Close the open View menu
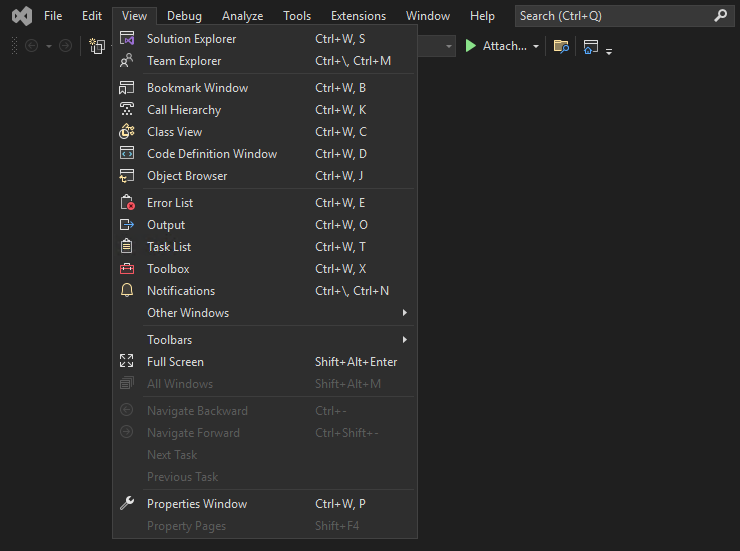 pyautogui.click(x=135, y=16)
